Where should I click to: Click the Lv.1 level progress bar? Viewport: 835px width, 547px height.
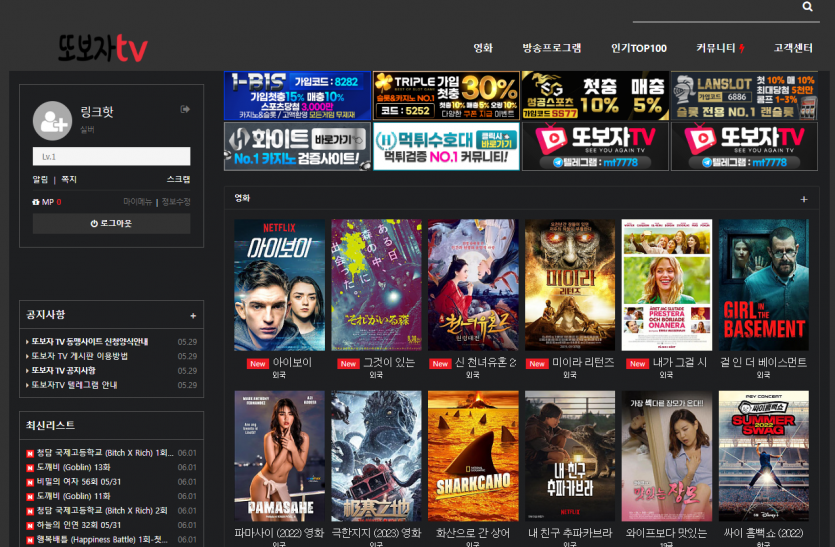[x=111, y=157]
